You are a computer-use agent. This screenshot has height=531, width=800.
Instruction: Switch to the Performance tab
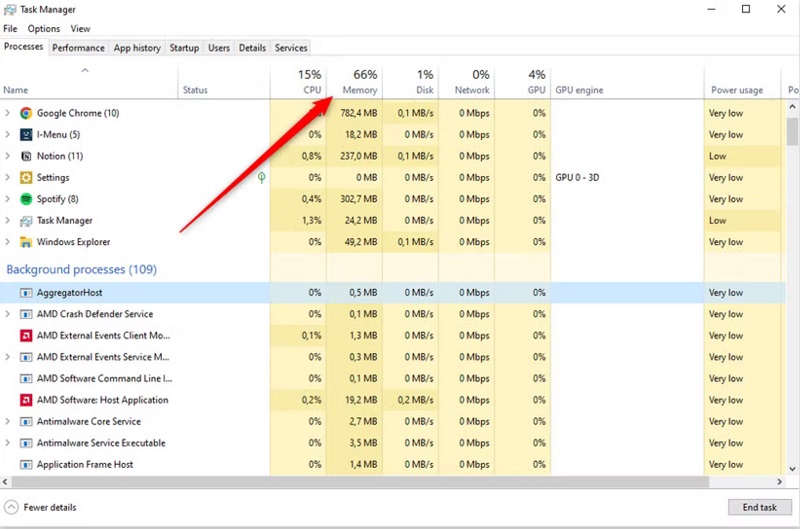coord(78,48)
